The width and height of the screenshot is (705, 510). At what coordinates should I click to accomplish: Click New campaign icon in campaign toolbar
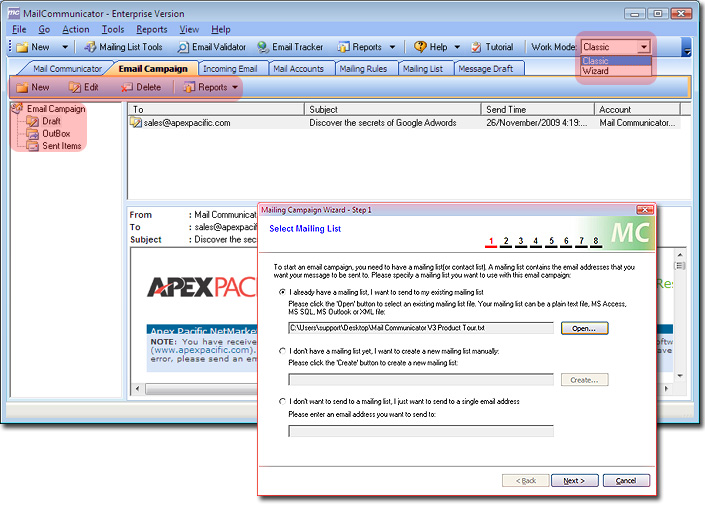pos(22,87)
